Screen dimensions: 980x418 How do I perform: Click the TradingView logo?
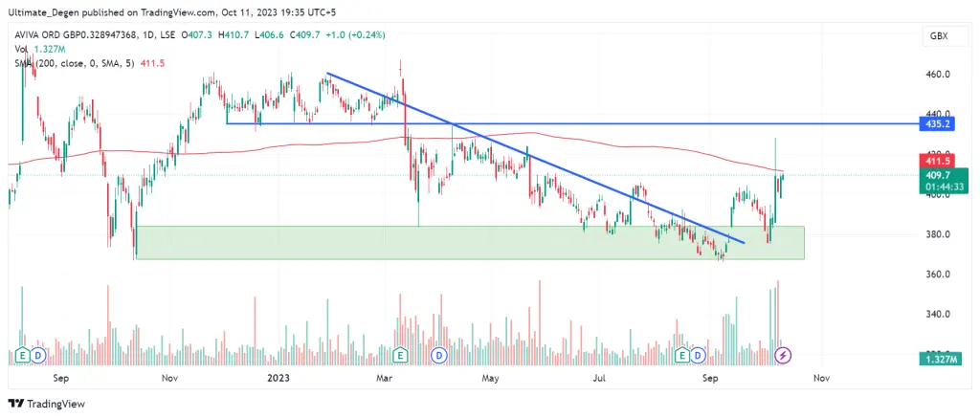47,404
